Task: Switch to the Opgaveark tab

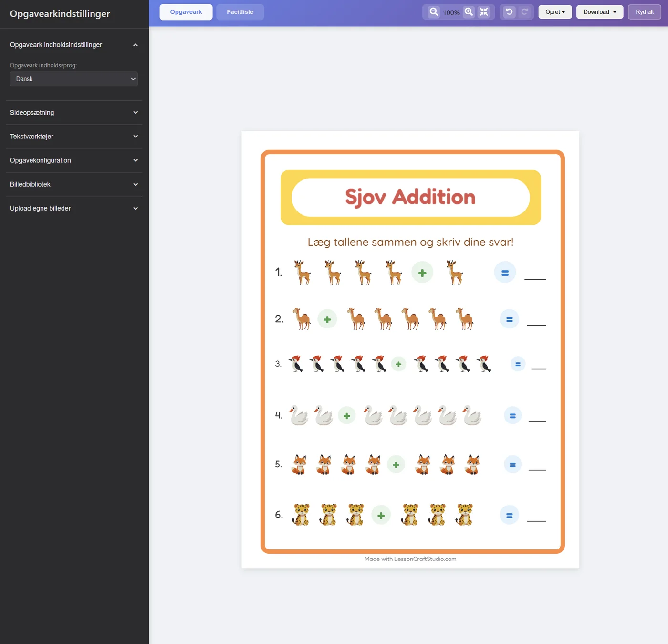Action: [x=186, y=12]
